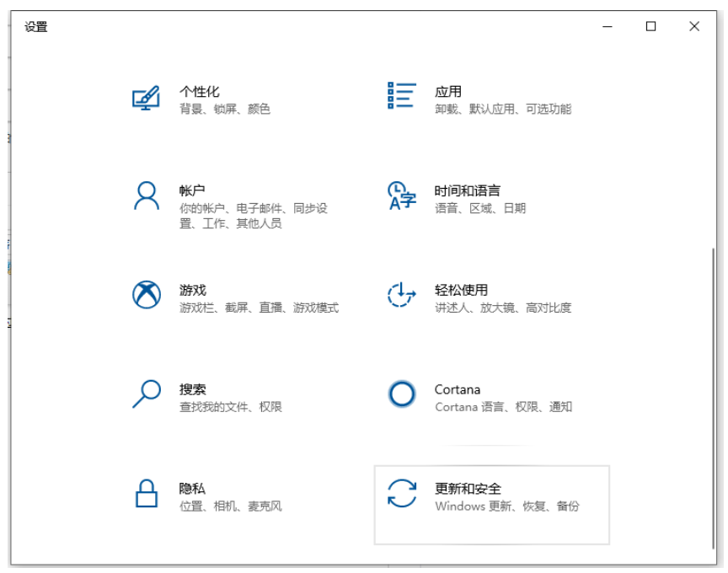Screen dimensions: 728x573
Task: Click description 卸载、默认应用、可选功能
Action: click(x=503, y=109)
